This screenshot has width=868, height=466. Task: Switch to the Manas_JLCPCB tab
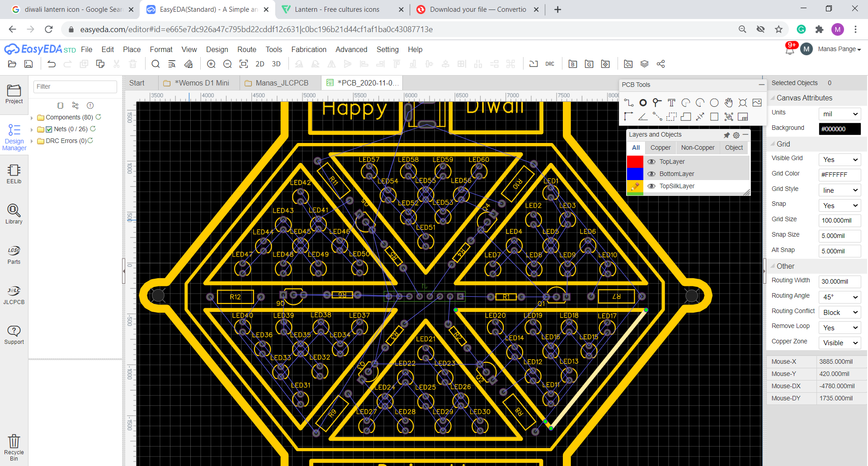(280, 83)
